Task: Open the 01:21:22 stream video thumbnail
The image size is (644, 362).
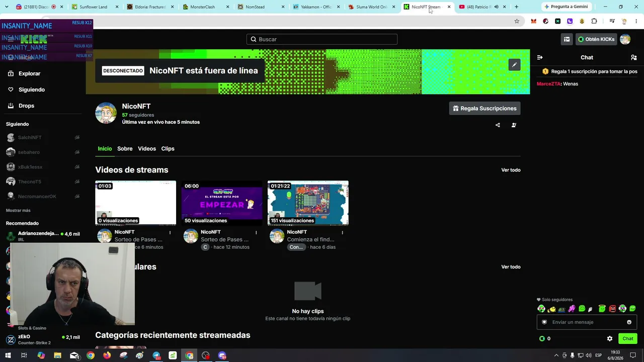Action: click(x=308, y=203)
